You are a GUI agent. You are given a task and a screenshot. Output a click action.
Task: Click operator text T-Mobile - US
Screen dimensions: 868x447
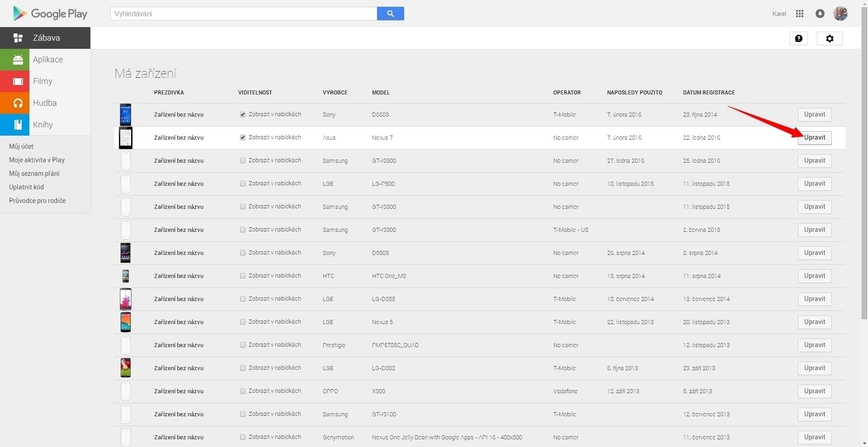pyautogui.click(x=571, y=230)
